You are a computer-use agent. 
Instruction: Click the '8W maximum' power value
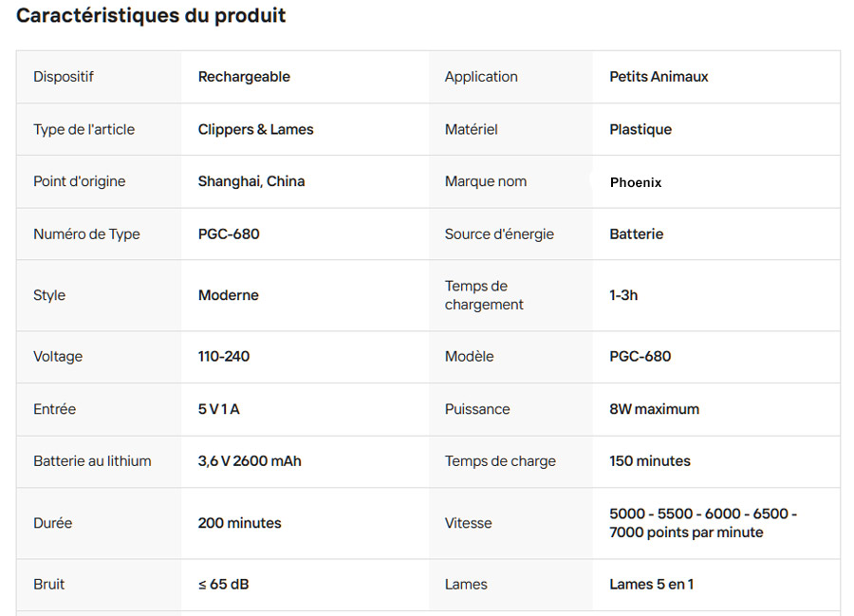(654, 409)
